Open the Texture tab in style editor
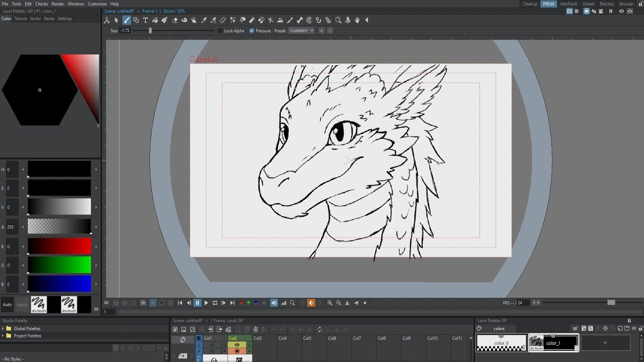Viewport: 644px width, 362px height. (21, 19)
